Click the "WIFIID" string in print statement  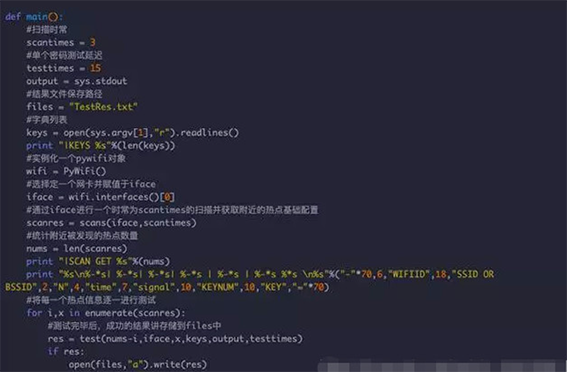[409, 274]
